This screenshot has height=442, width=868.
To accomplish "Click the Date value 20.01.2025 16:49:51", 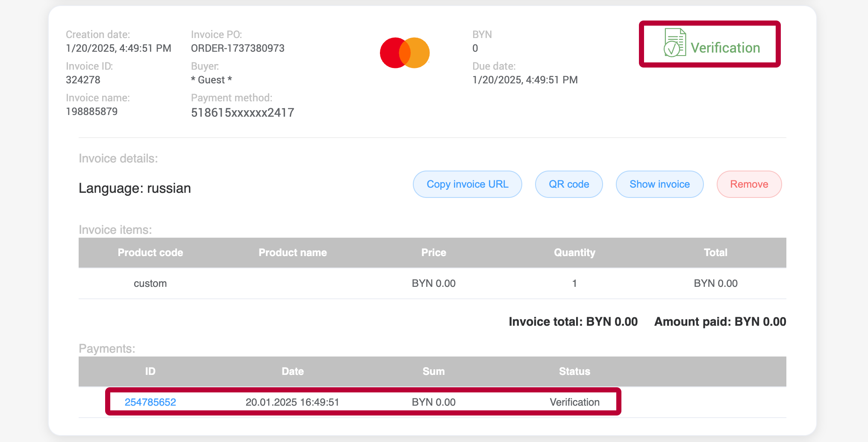I will [292, 402].
